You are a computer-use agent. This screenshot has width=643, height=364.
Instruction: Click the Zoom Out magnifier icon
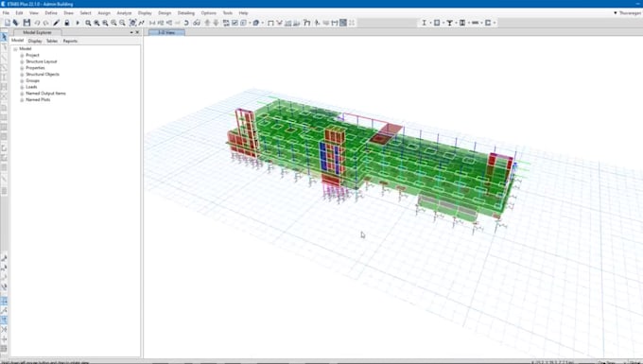tap(122, 23)
